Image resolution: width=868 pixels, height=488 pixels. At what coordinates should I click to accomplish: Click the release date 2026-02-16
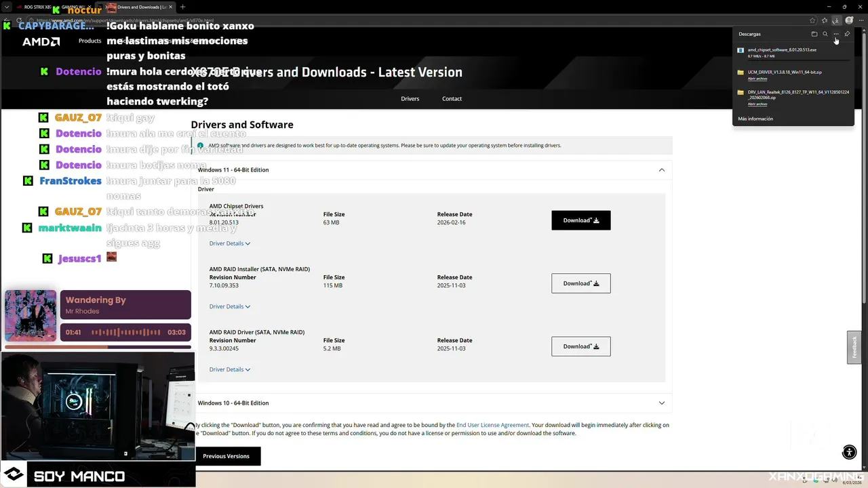pos(452,222)
